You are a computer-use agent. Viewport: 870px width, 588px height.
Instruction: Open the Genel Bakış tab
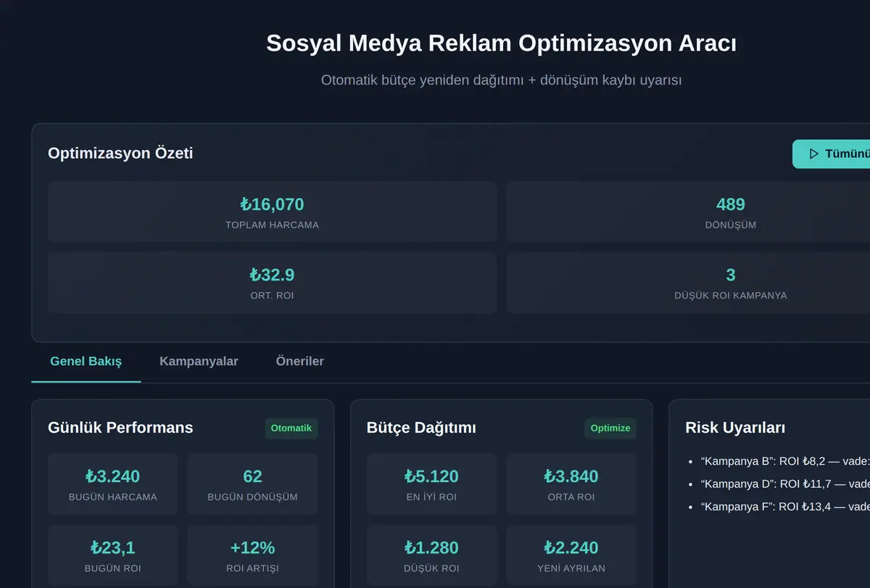coord(86,361)
